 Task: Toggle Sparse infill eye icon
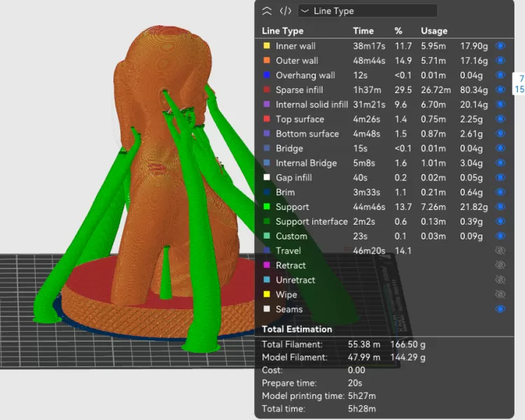(500, 90)
